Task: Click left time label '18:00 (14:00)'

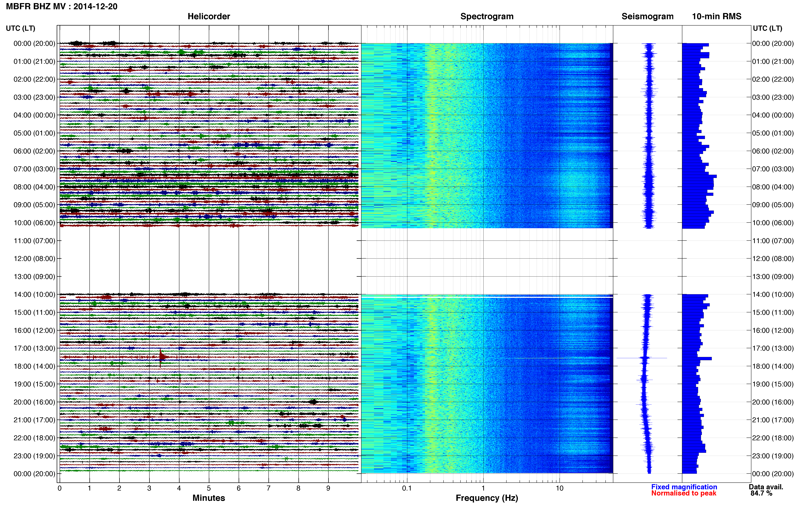Action: [x=34, y=366]
